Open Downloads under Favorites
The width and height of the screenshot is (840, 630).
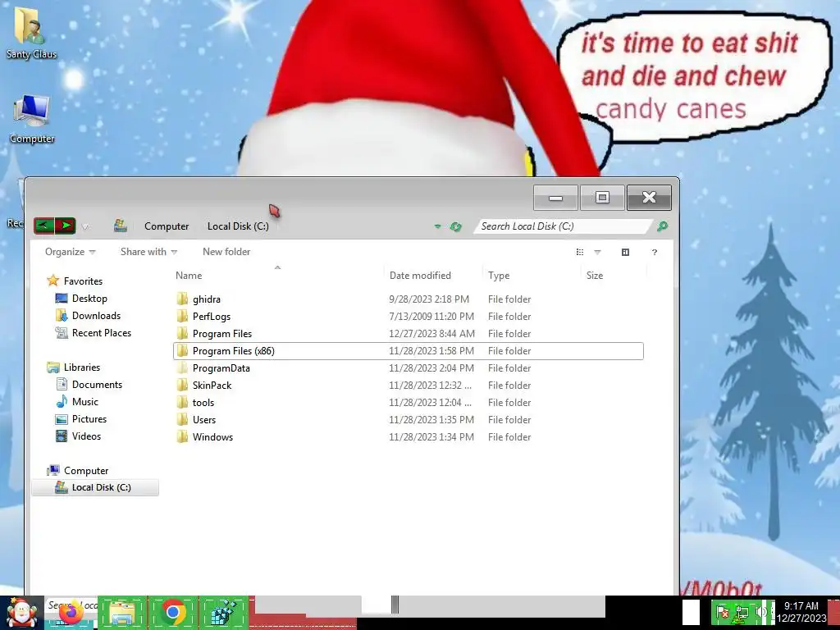[x=96, y=316]
